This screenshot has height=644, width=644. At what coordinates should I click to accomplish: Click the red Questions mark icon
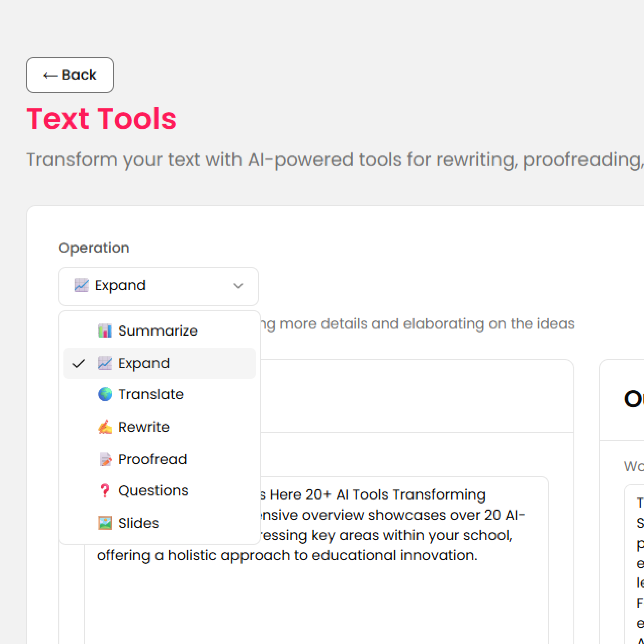click(x=105, y=491)
